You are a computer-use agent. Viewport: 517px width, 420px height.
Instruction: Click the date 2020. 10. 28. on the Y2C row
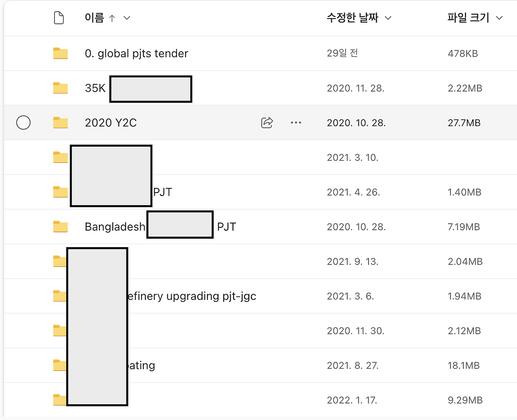356,122
